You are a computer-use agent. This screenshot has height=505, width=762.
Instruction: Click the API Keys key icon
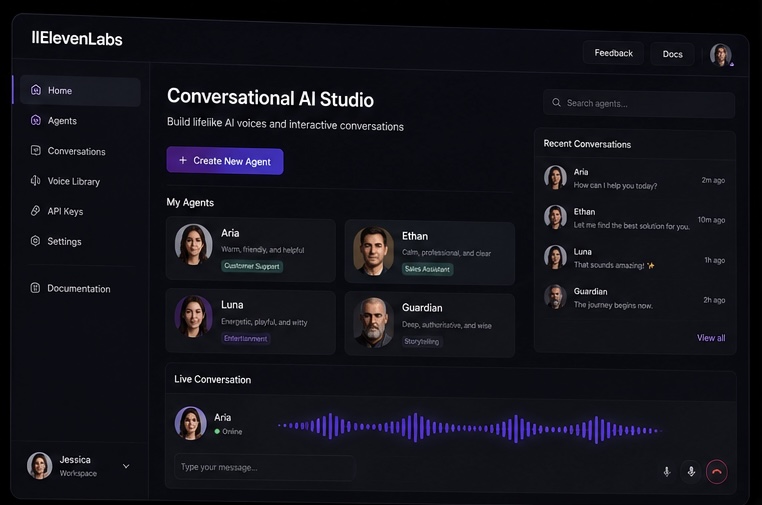point(35,210)
